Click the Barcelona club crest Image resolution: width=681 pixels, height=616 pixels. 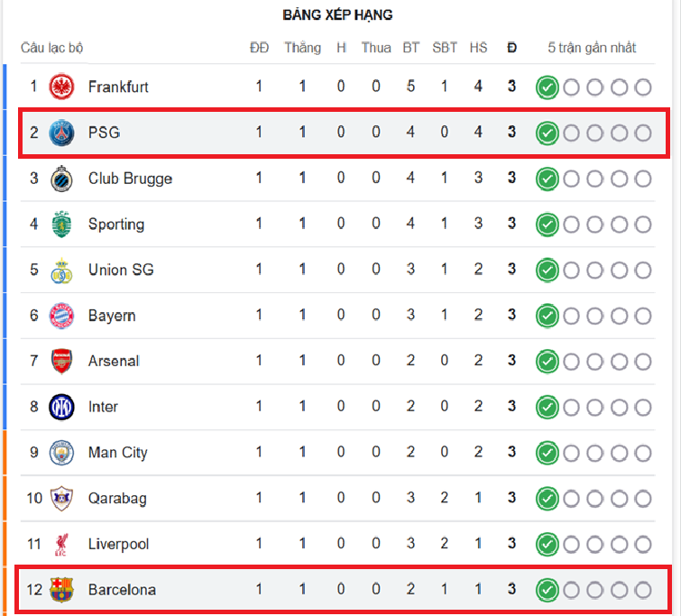pyautogui.click(x=61, y=590)
